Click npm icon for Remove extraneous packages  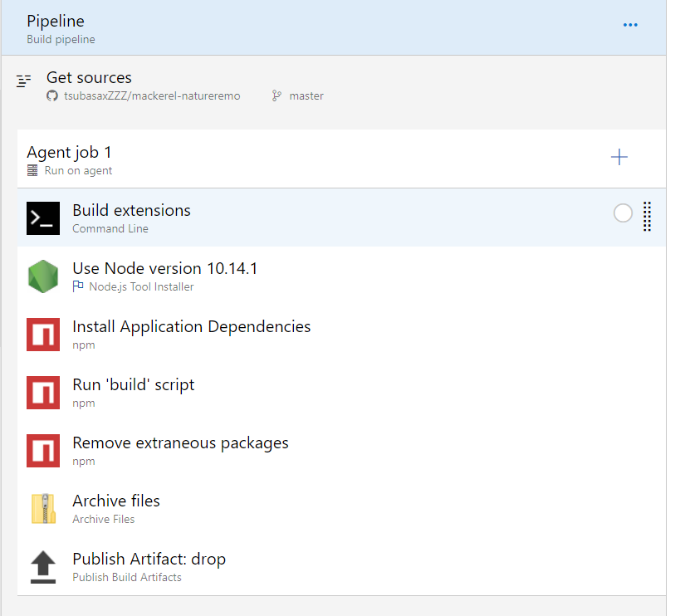tap(43, 450)
